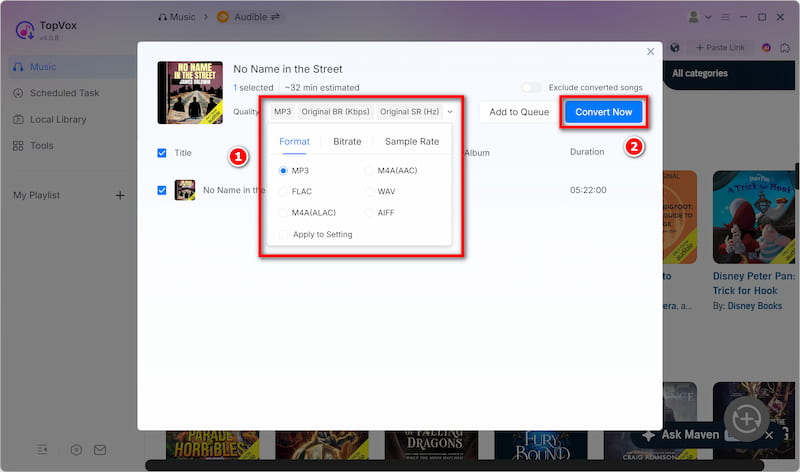Image resolution: width=800 pixels, height=472 pixels.
Task: Open Music in the sidebar
Action: point(71,67)
